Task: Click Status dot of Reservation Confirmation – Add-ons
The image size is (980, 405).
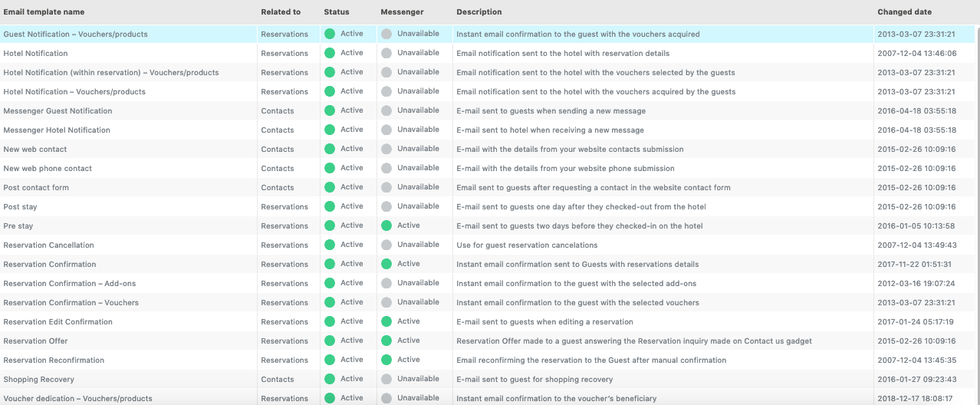Action: pos(330,283)
